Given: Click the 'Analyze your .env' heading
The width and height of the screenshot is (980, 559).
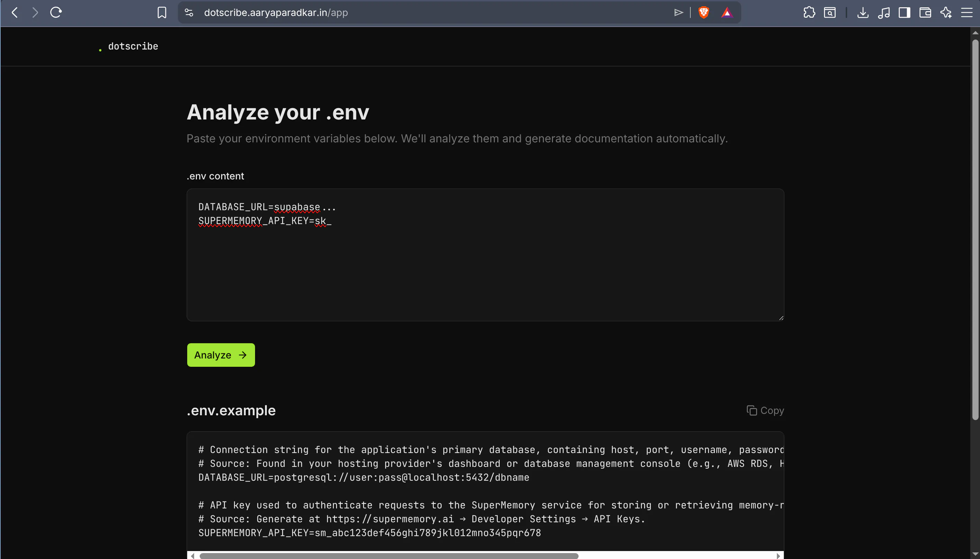Looking at the screenshot, I should (x=278, y=112).
